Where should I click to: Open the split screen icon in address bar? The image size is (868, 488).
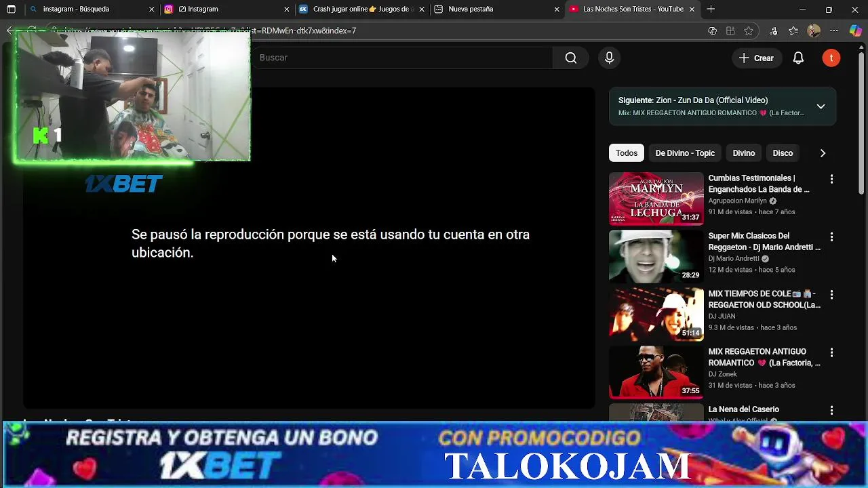coord(730,30)
